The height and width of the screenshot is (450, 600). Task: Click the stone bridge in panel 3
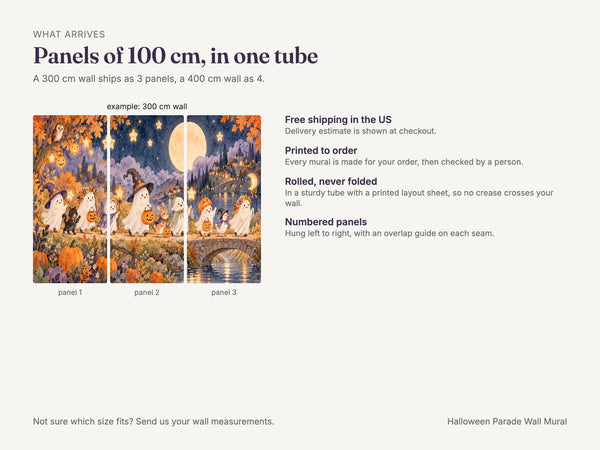[225, 251]
